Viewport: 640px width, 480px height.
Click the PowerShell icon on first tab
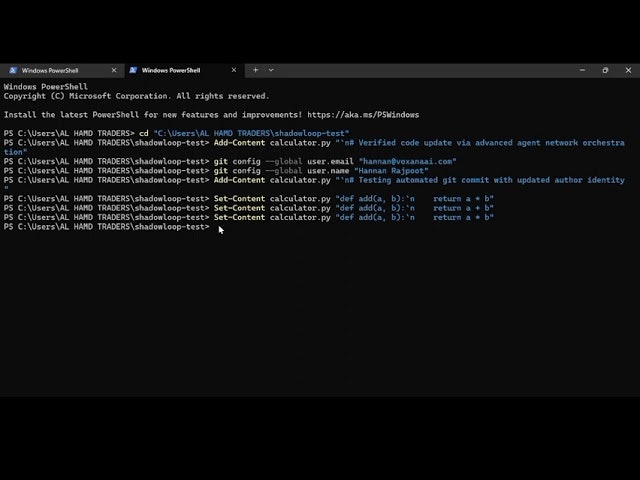click(x=13, y=71)
